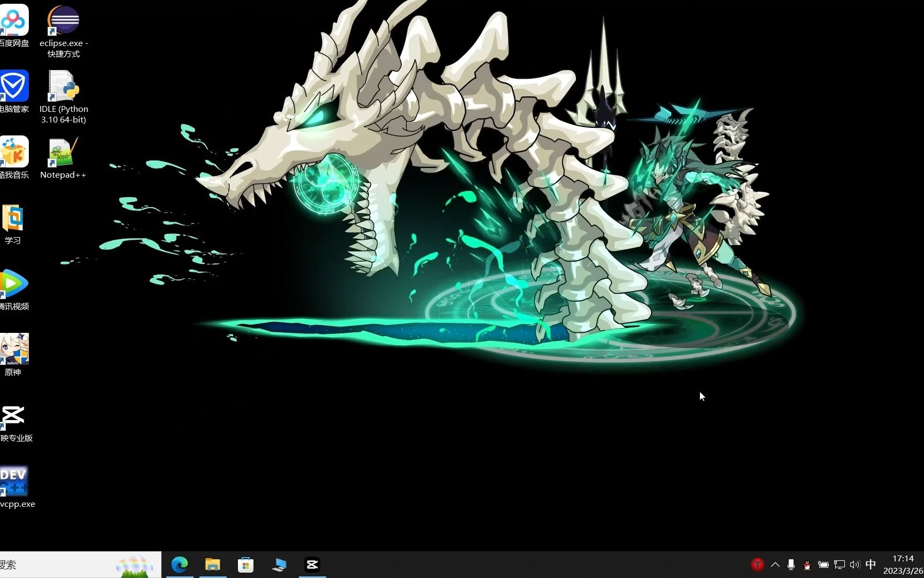Switch to CapCut in the taskbar
This screenshot has width=924, height=578.
312,565
